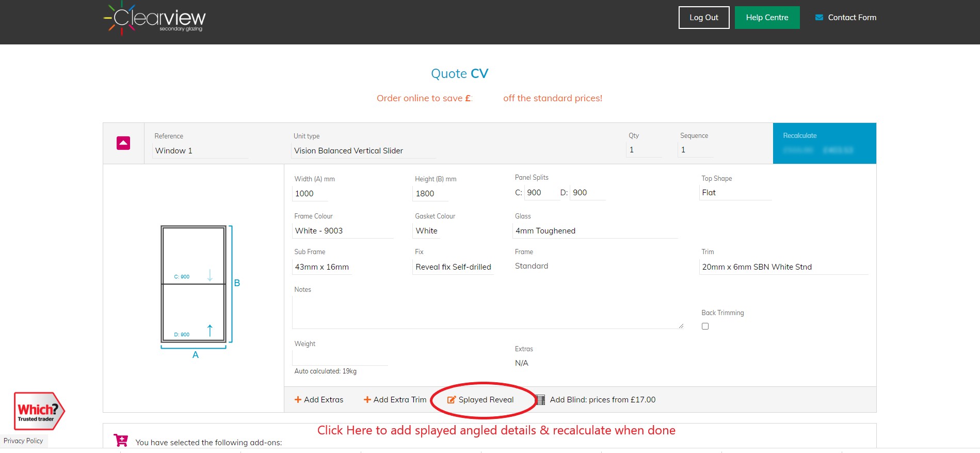Click the Panel Split D field

coord(588,193)
